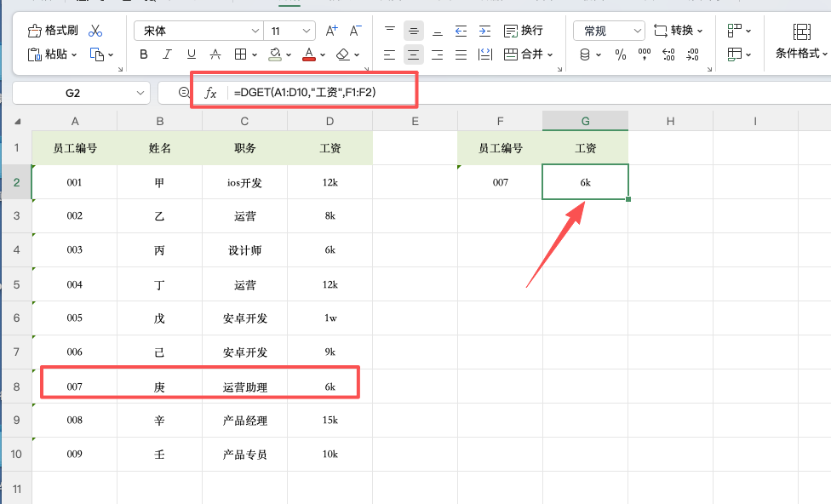Select the format painter (格式刷) tool
831x504 pixels.
coord(51,30)
